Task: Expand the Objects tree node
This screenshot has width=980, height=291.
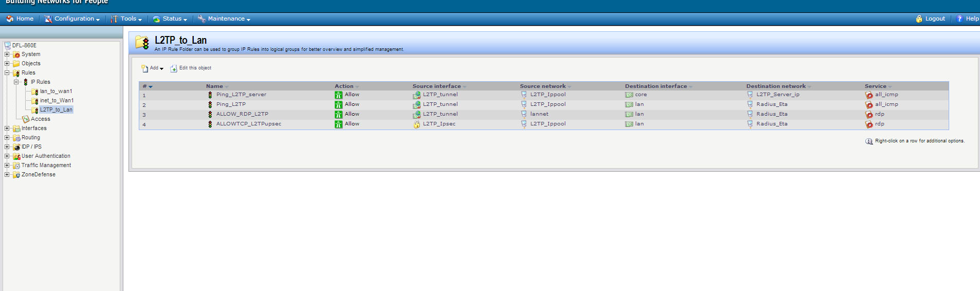Action: tap(7, 63)
